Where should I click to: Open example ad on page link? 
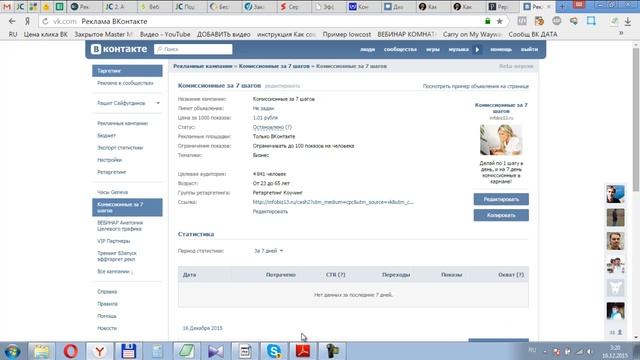coord(476,87)
